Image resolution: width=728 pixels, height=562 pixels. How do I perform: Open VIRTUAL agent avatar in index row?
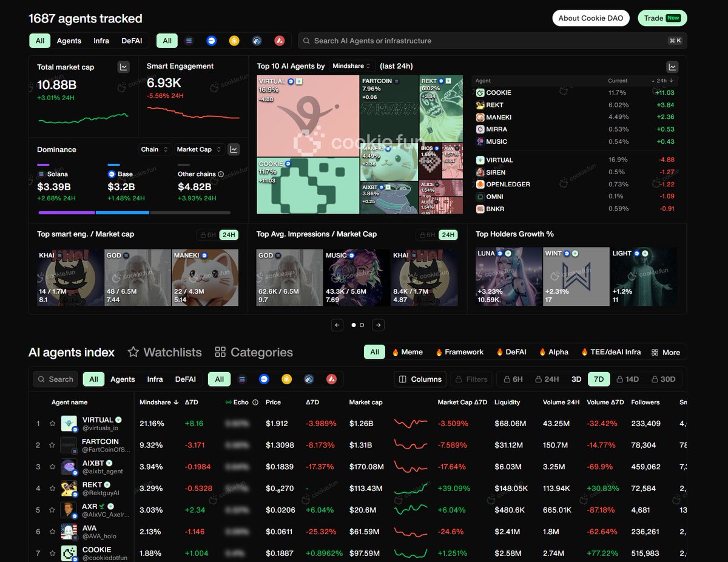[x=69, y=424]
